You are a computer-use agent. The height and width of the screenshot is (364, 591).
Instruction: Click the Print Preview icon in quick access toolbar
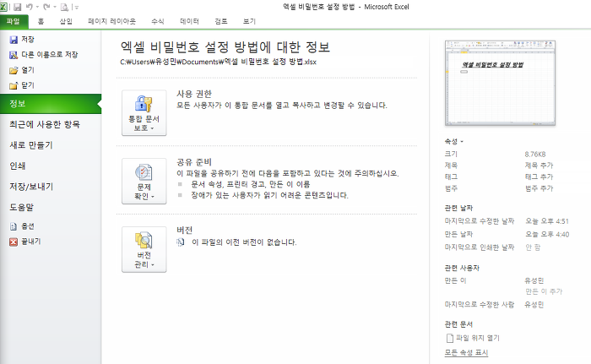pyautogui.click(x=64, y=7)
